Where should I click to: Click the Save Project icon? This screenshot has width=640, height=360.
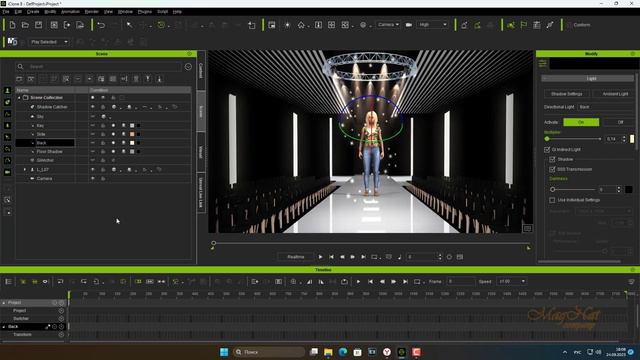[x=38, y=25]
